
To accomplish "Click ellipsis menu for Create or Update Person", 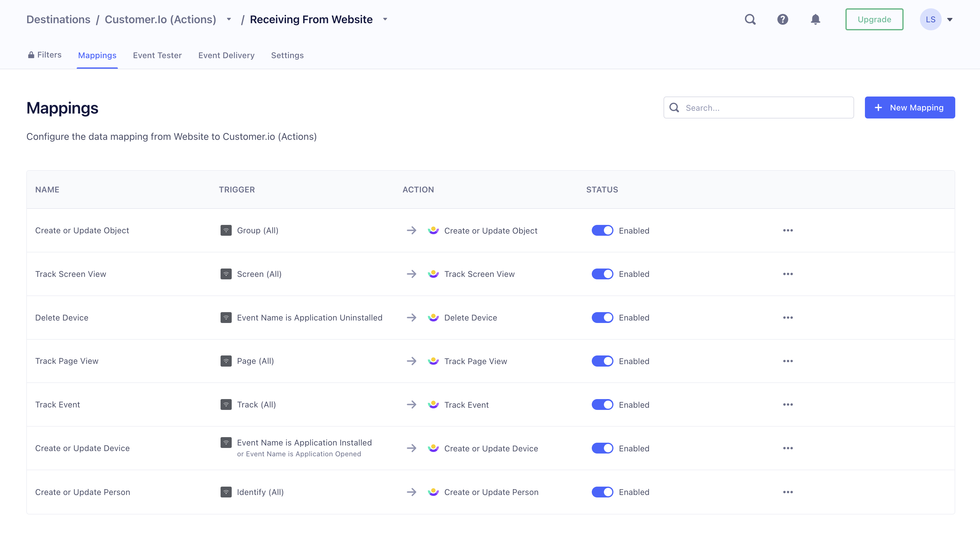I will coord(788,492).
